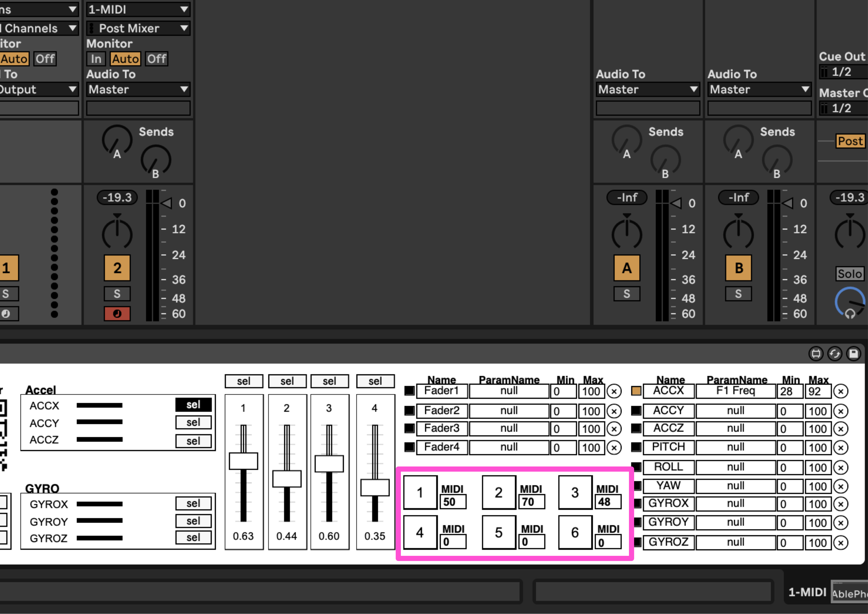
Task: Set track 2 Monitor to In
Action: point(96,59)
